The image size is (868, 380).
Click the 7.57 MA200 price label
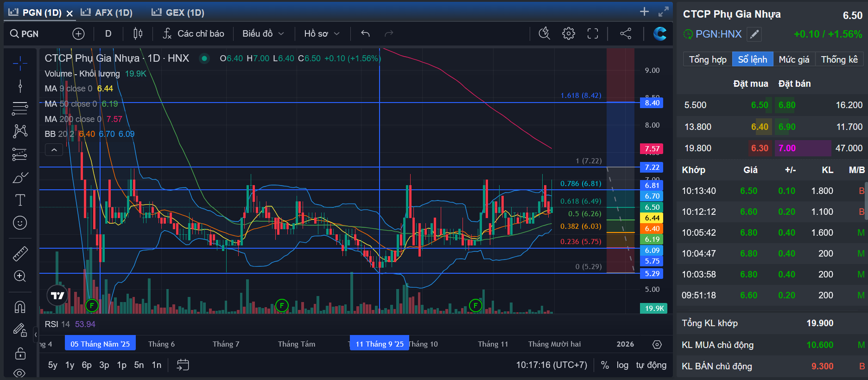pyautogui.click(x=652, y=149)
